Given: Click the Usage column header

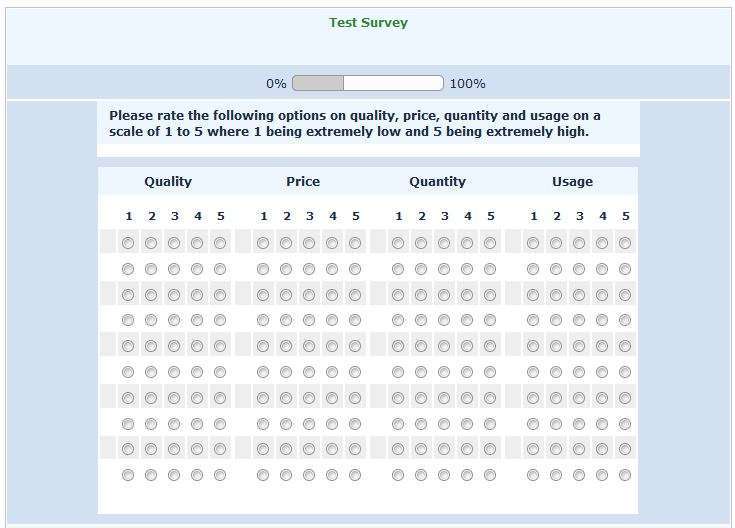Looking at the screenshot, I should tap(572, 181).
